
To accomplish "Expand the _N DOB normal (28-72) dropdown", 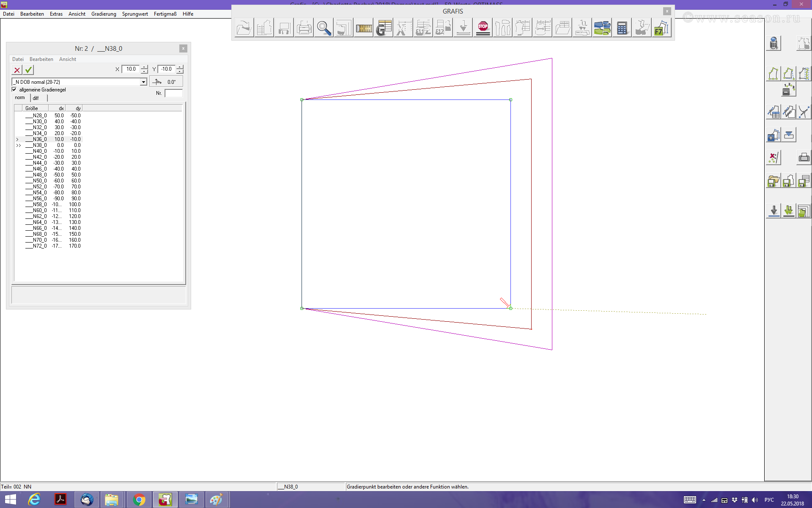I will point(143,82).
